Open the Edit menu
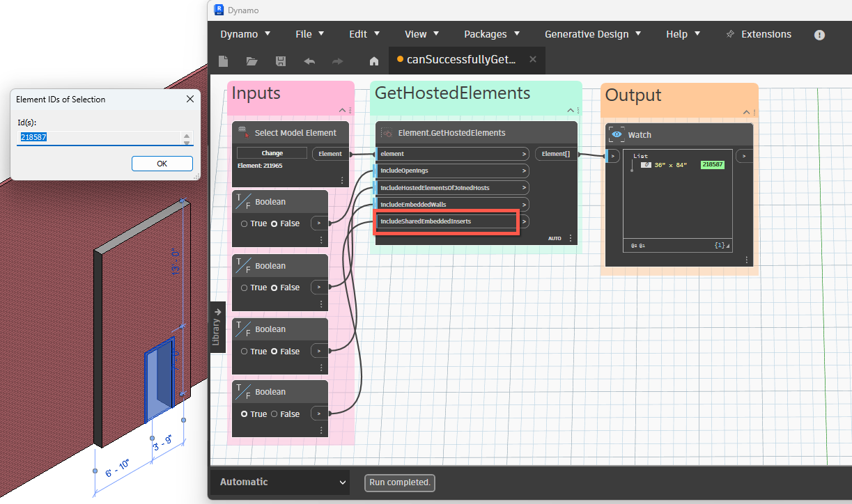Viewport: 852px width, 504px height. [x=364, y=34]
